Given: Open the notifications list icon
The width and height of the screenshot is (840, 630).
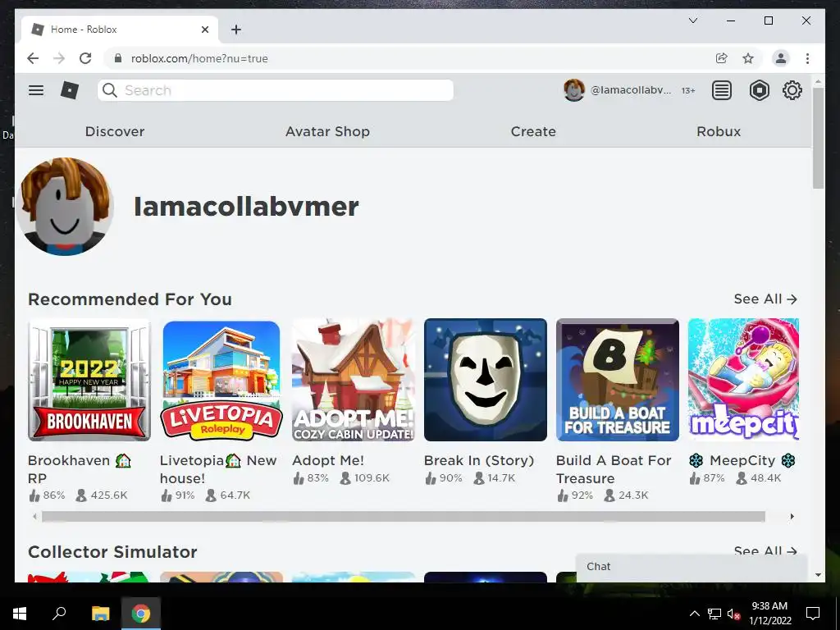Looking at the screenshot, I should coord(722,90).
